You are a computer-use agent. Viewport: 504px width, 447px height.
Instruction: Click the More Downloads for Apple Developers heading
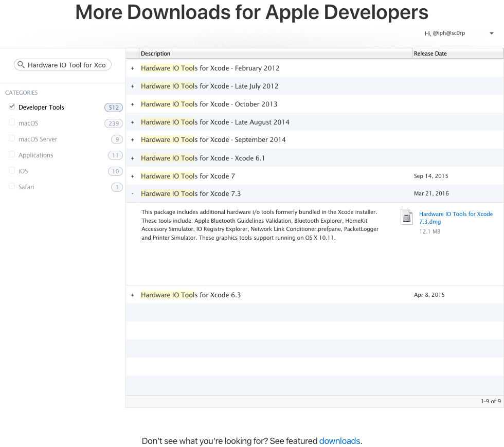click(x=251, y=12)
